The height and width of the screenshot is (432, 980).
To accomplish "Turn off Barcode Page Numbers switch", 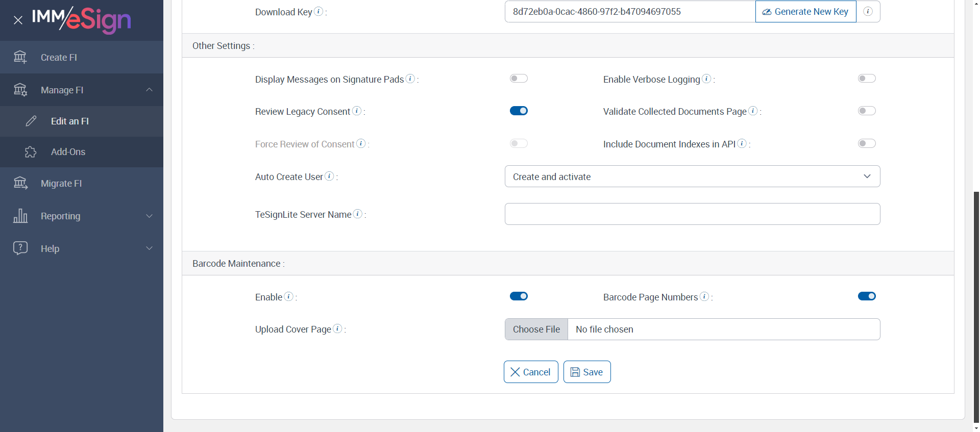I will 867,296.
